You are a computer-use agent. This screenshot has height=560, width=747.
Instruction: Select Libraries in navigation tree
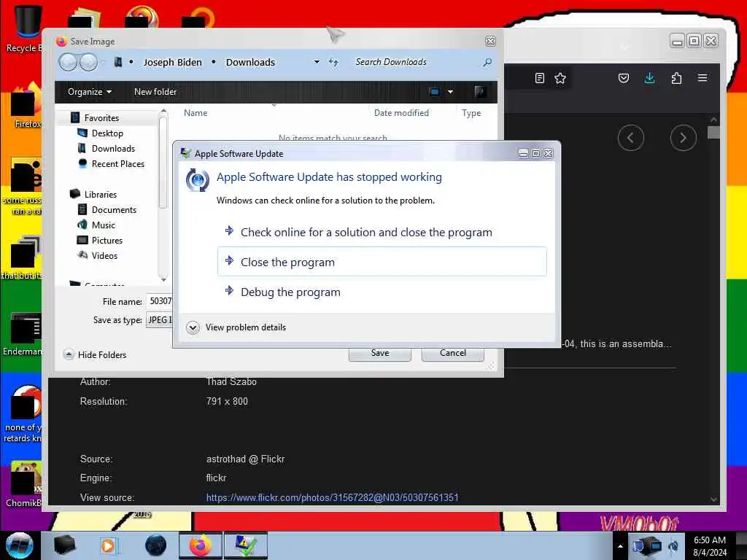pos(100,194)
